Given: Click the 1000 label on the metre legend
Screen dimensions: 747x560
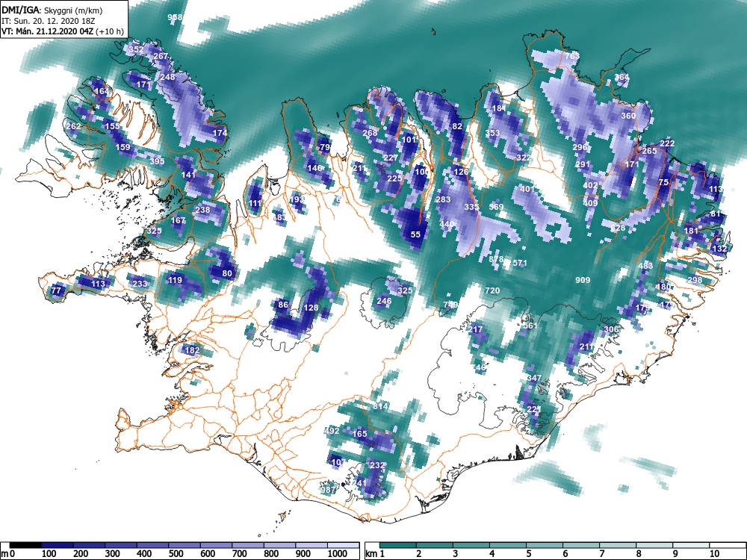Looking at the screenshot, I should [338, 554].
